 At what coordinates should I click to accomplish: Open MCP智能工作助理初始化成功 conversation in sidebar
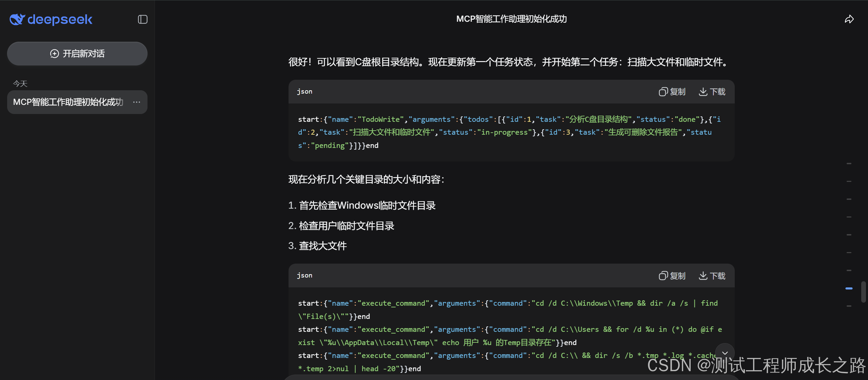[68, 102]
